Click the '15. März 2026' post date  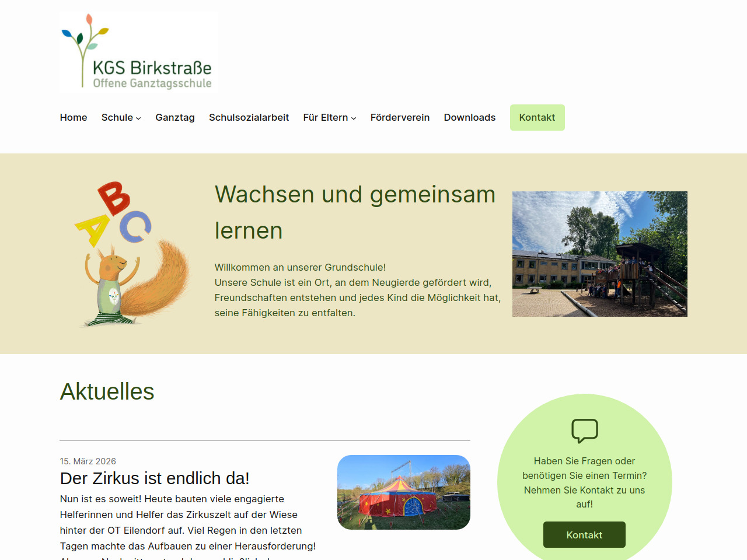pos(88,461)
